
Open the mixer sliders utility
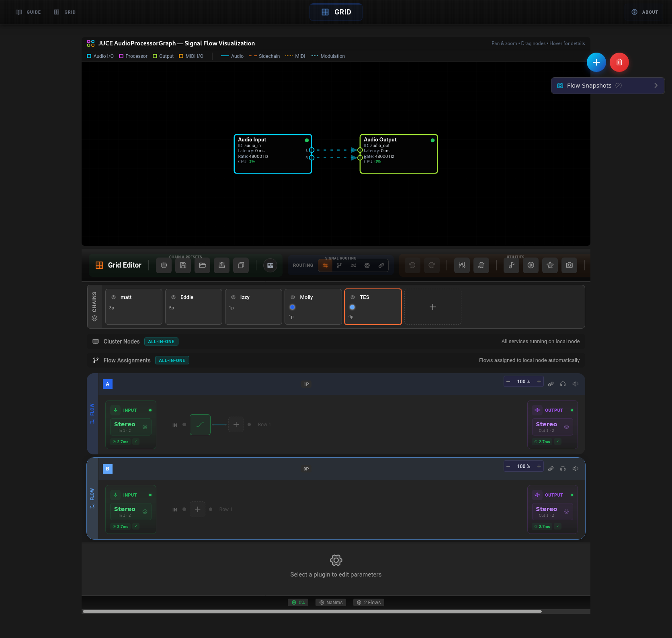coord(462,265)
